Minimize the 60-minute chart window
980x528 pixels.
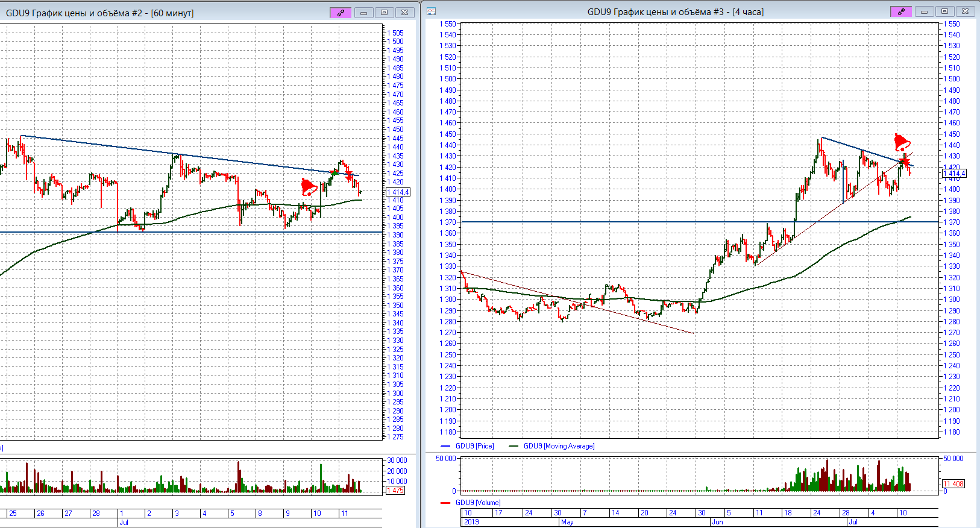click(x=363, y=12)
